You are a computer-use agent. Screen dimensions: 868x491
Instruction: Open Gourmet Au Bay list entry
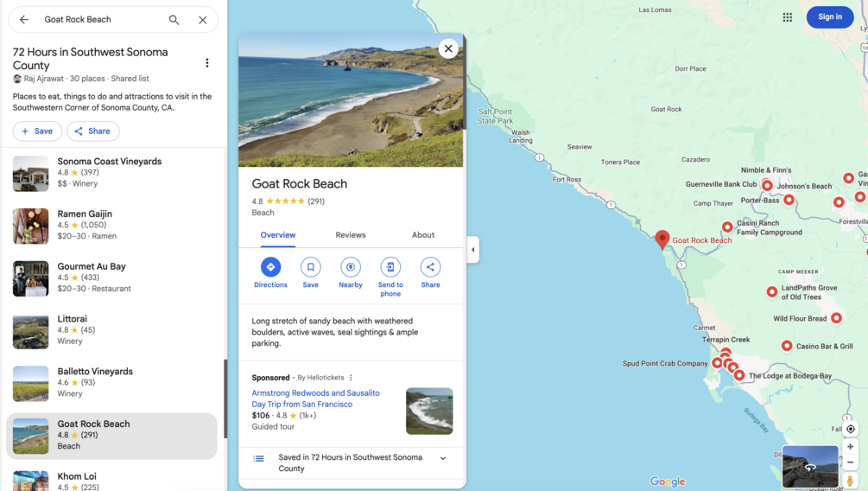[x=111, y=278]
